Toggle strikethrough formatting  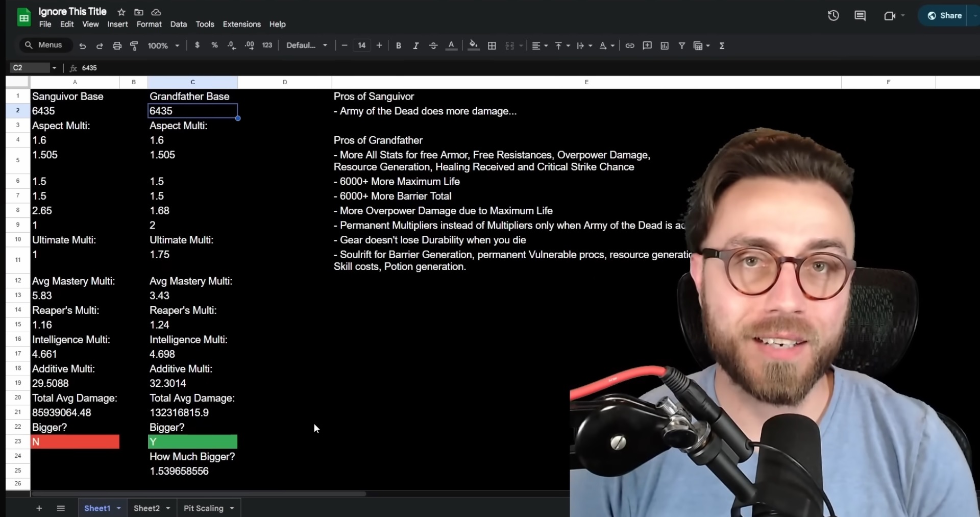coord(433,45)
